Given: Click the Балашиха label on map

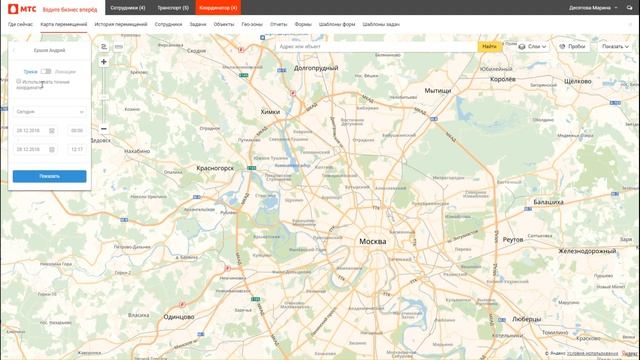Looking at the screenshot, I should (548, 202).
